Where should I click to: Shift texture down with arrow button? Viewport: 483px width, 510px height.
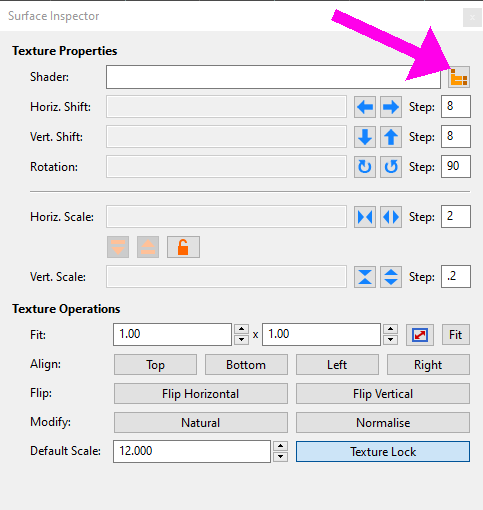click(365, 137)
